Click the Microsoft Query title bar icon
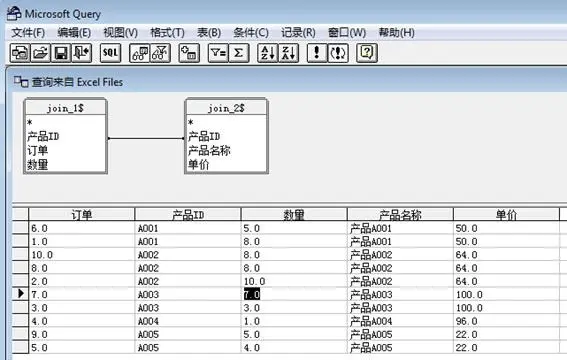567x360 pixels. point(14,13)
